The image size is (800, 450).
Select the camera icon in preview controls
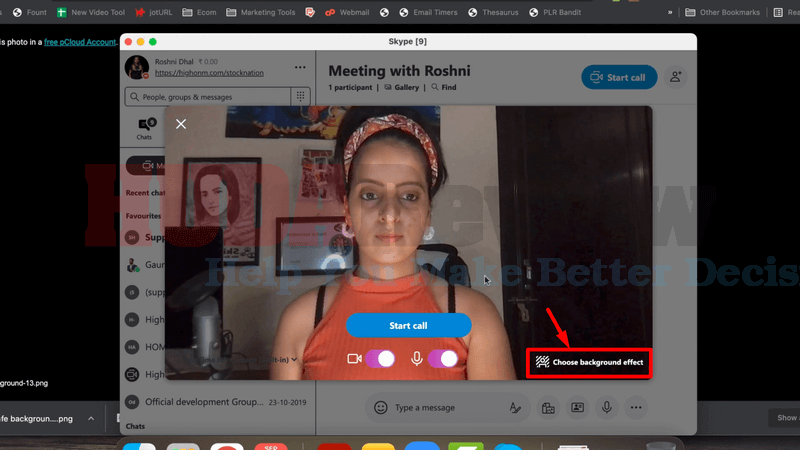pyautogui.click(x=354, y=359)
